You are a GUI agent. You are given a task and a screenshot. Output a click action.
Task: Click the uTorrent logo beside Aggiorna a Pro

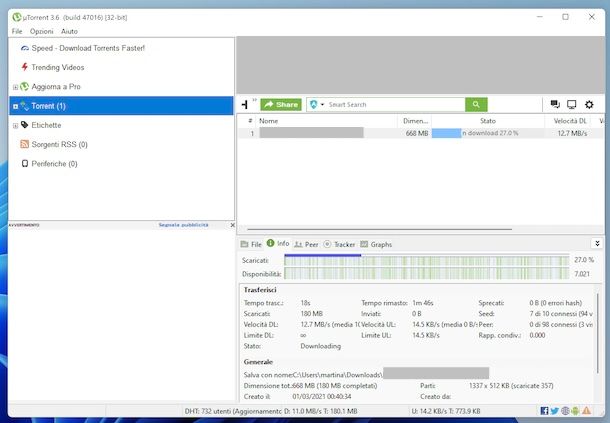point(25,86)
